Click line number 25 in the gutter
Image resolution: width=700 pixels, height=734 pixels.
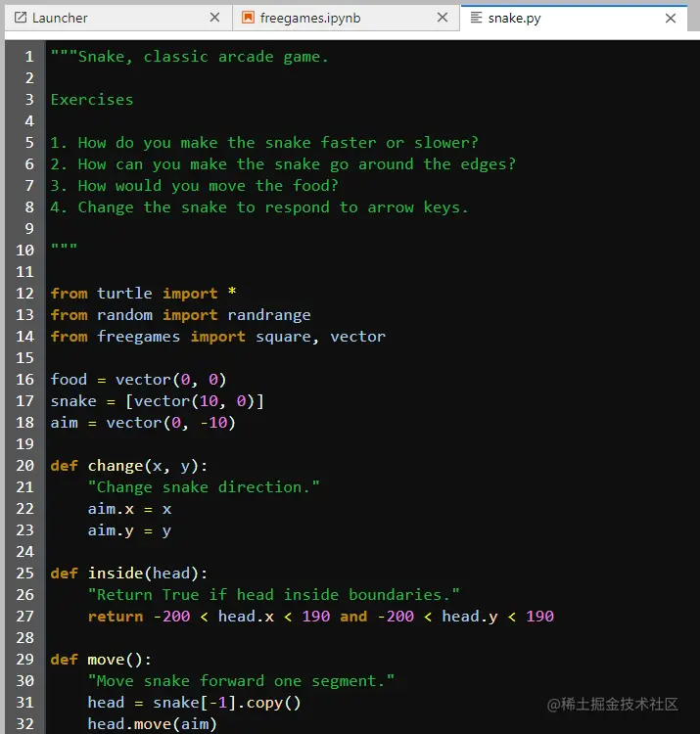[24, 573]
